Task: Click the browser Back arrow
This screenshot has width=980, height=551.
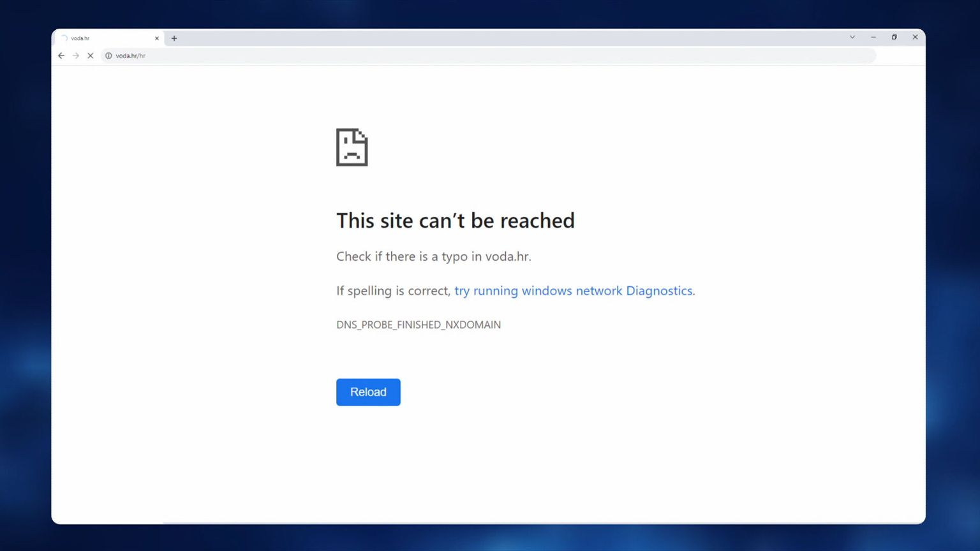Action: click(61, 55)
